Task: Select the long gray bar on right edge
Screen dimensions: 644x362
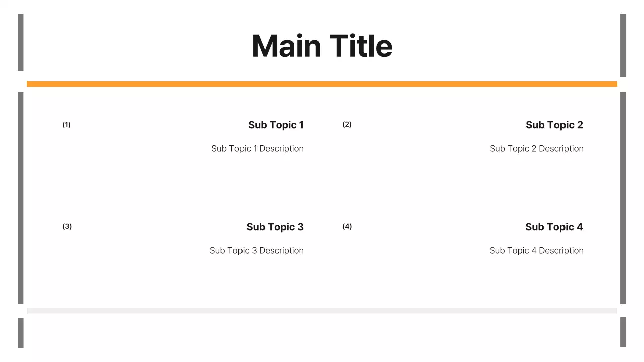Action: click(623, 198)
